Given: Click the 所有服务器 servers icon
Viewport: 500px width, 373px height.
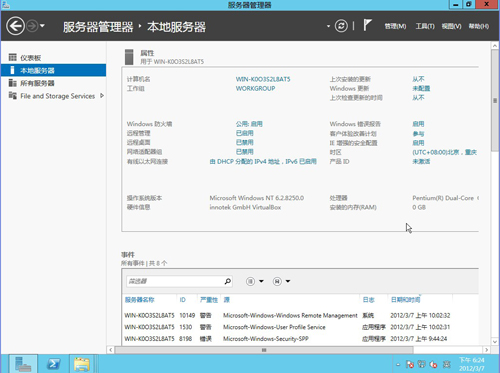Looking at the screenshot, I should 12,83.
